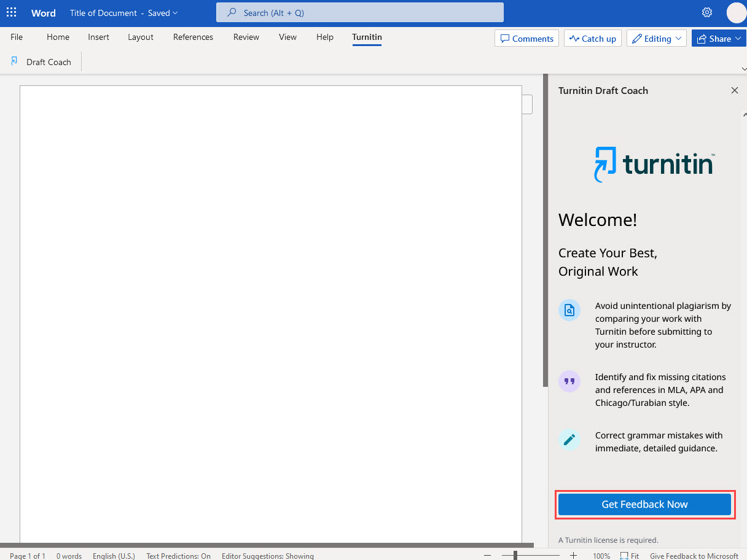The image size is (747, 560).
Task: Click the citations quotation mark icon
Action: [569, 381]
